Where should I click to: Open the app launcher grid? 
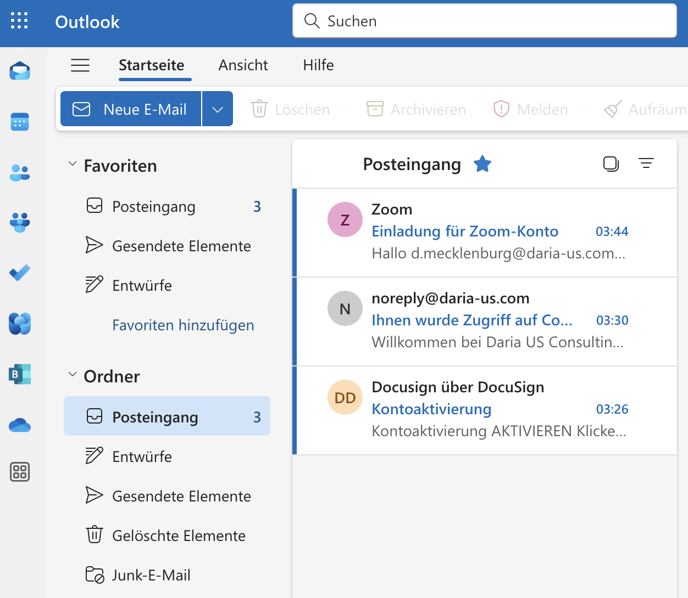(x=19, y=21)
